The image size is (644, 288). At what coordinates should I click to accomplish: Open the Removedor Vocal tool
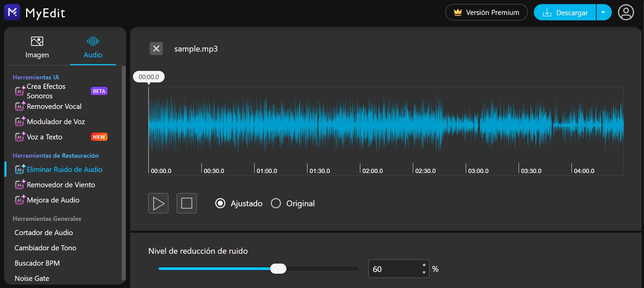tap(54, 107)
